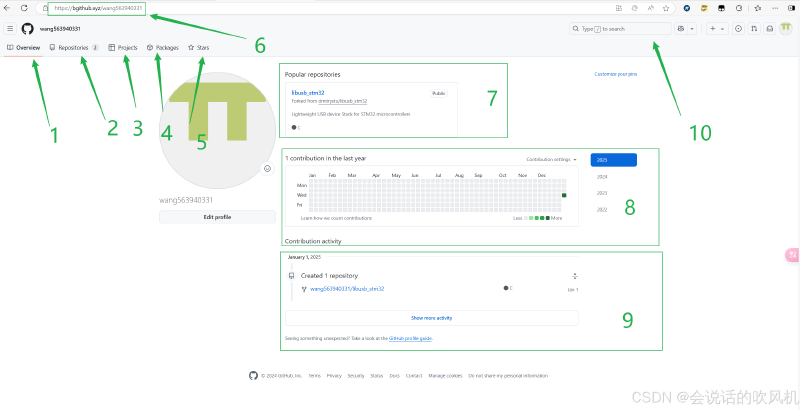Open wang563940331/libusb_stm32 activity link

click(347, 289)
